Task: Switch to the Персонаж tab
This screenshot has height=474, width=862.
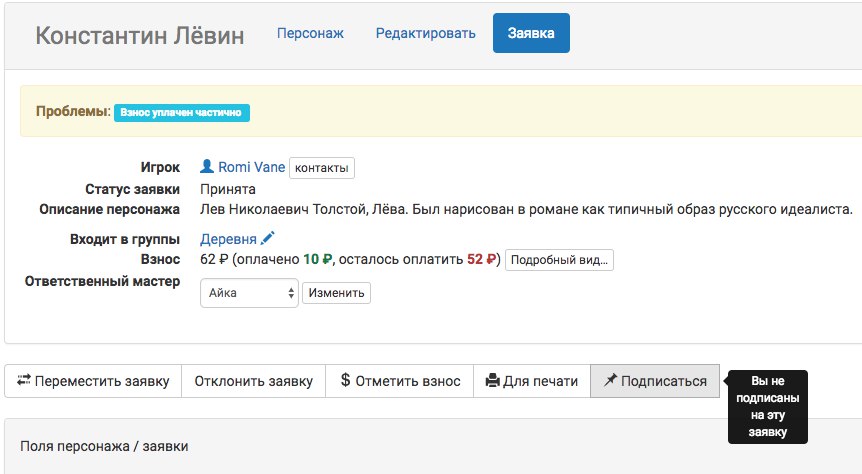Action: pos(310,33)
